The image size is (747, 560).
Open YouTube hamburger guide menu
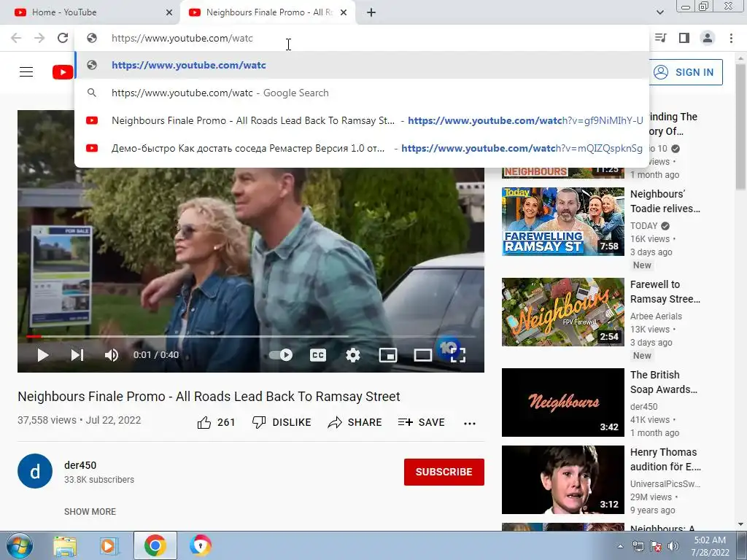pos(26,72)
